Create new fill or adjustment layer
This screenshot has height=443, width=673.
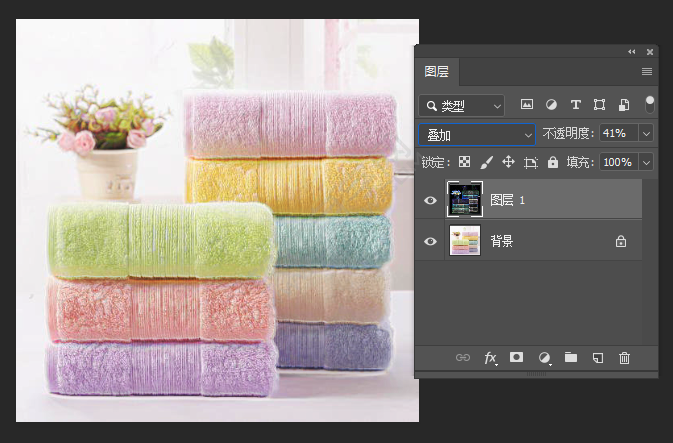click(x=545, y=357)
